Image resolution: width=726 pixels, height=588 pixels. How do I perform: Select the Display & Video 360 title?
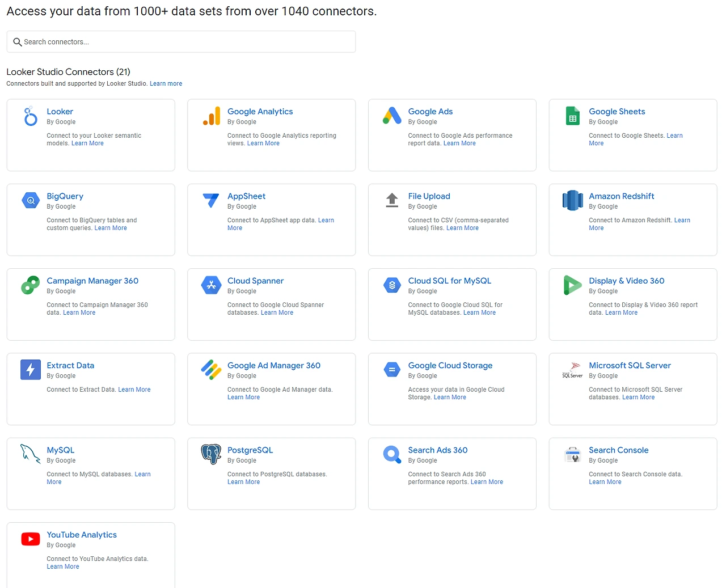coord(626,281)
